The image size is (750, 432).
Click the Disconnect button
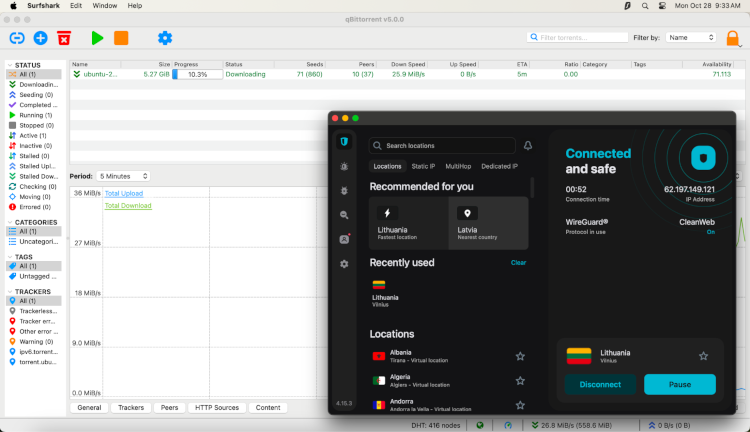[x=600, y=384]
